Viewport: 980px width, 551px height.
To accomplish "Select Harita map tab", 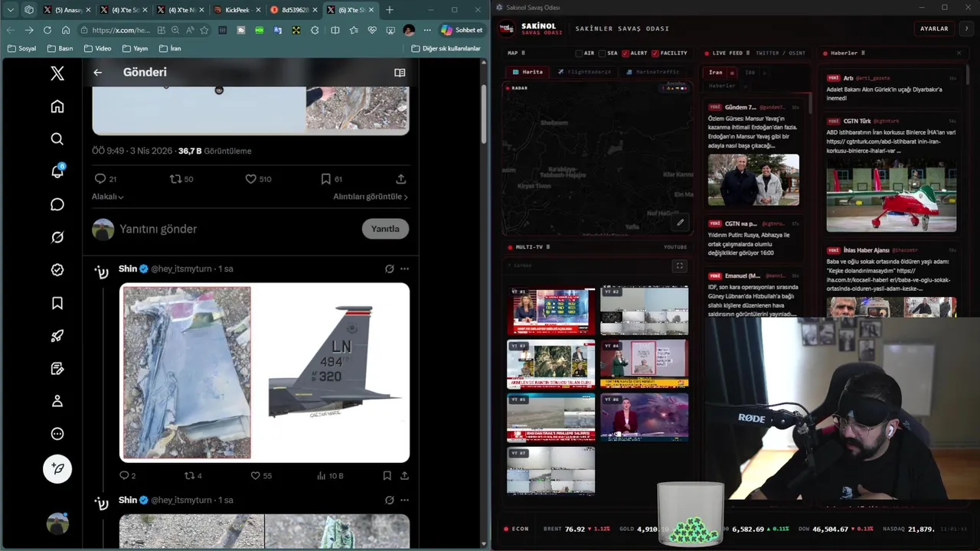I will (x=528, y=72).
